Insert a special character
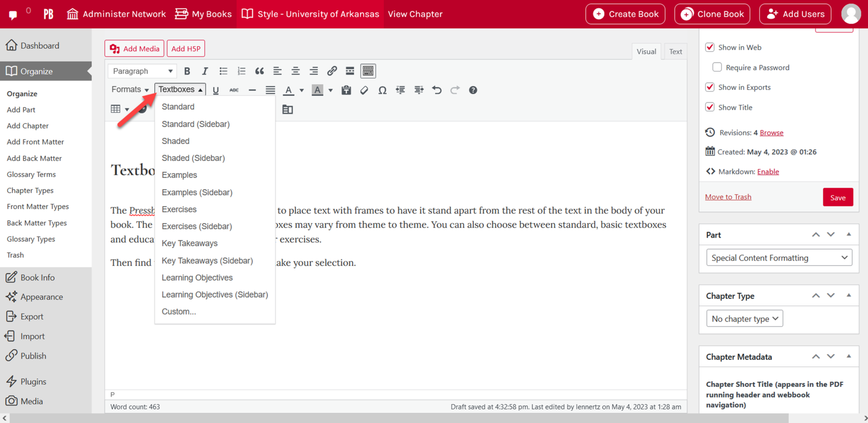This screenshot has width=868, height=423. point(382,90)
